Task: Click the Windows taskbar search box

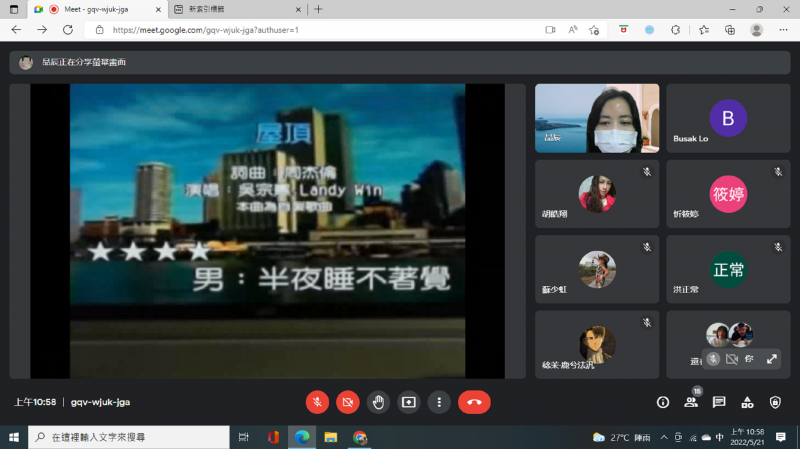Action: [x=129, y=437]
